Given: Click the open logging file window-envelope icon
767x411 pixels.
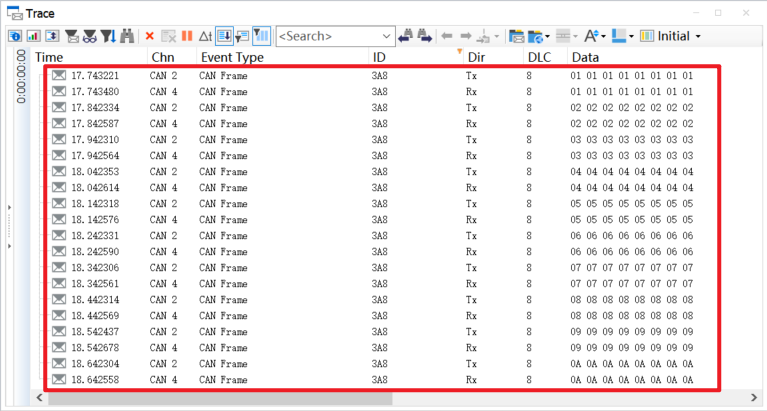Looking at the screenshot, I should (x=516, y=36).
